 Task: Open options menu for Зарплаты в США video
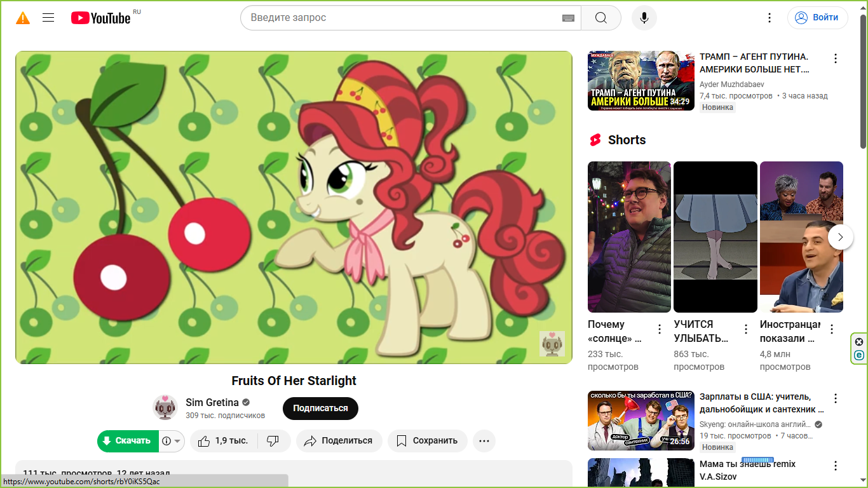(836, 398)
